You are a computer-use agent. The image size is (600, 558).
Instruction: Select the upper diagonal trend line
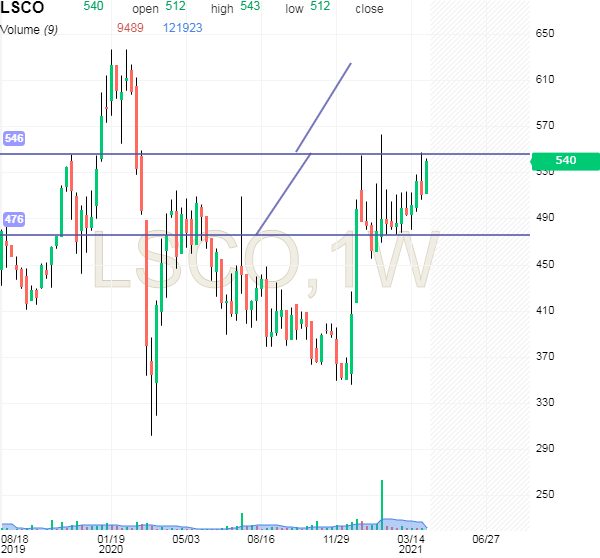(x=324, y=107)
